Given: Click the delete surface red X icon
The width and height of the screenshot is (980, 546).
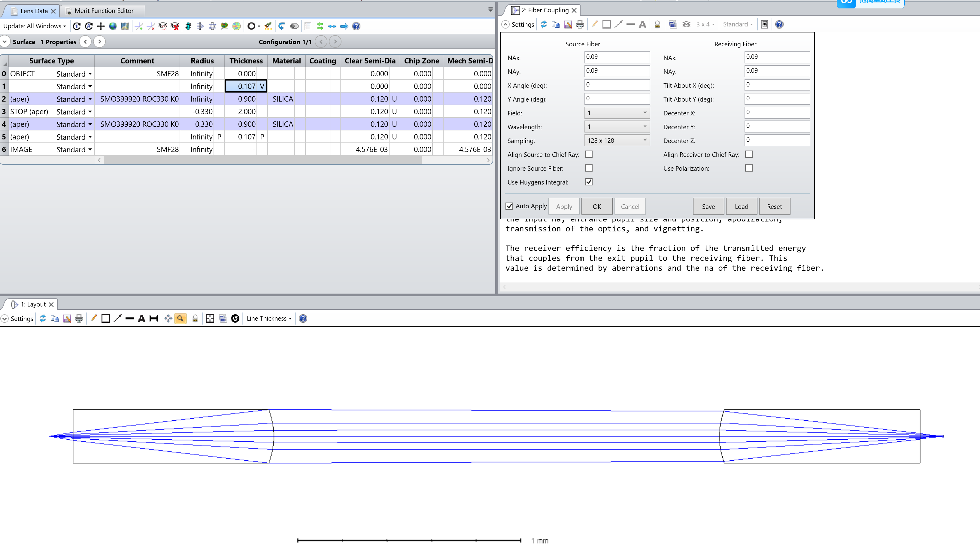Looking at the screenshot, I should click(x=175, y=26).
